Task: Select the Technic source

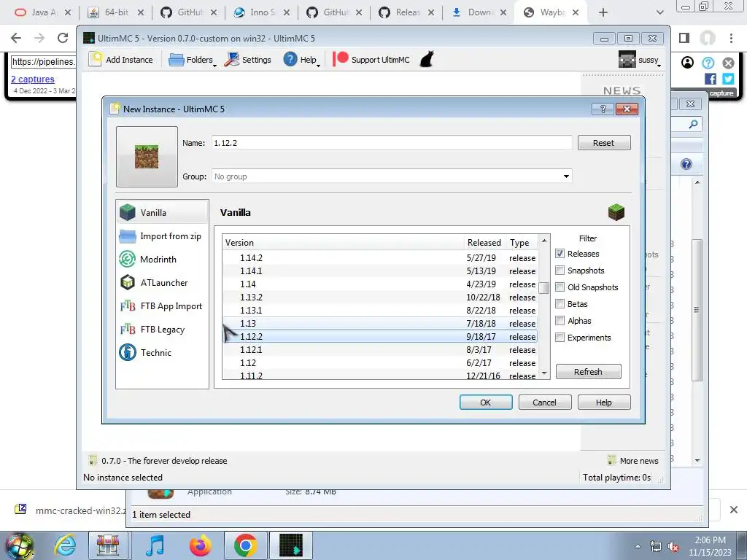Action: (x=162, y=352)
